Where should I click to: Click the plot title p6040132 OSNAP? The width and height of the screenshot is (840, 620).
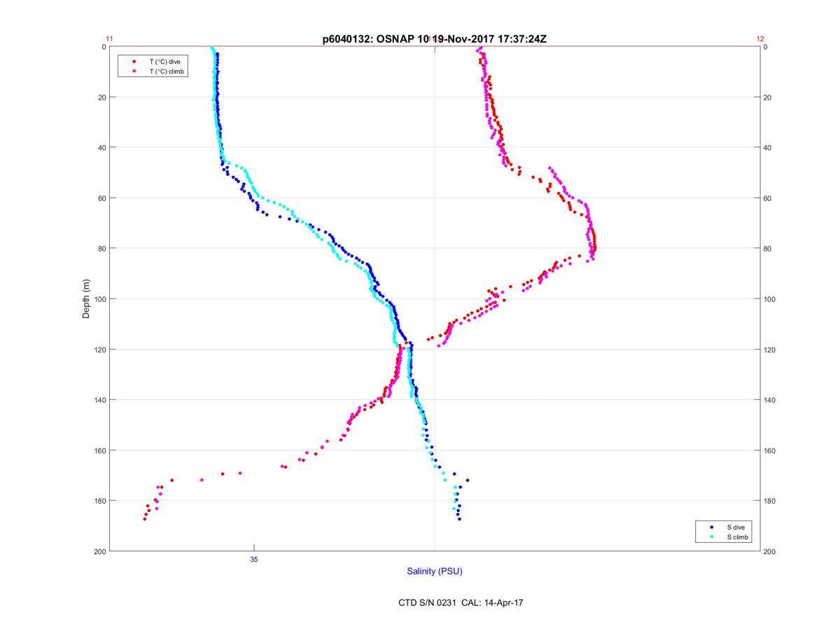pos(434,39)
